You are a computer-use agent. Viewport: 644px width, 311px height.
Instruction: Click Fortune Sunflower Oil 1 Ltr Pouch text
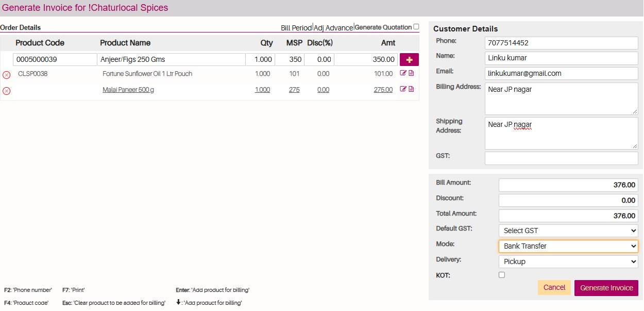pos(147,74)
